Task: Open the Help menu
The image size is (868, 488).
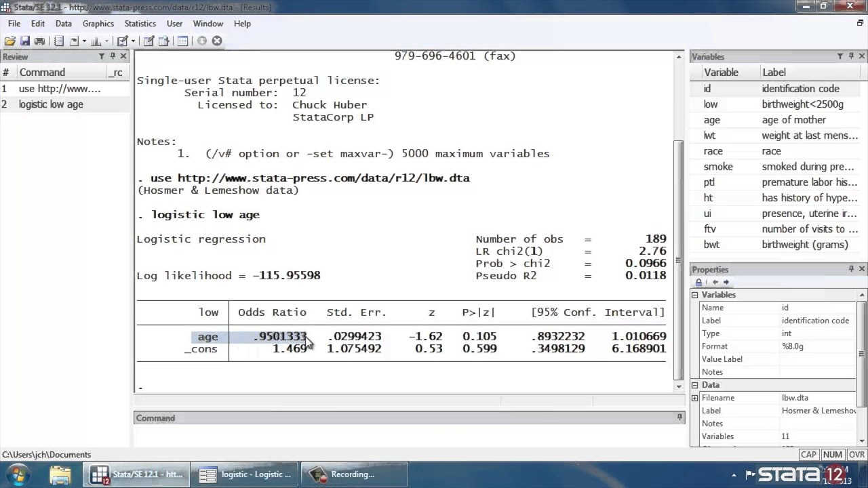Action: coord(243,24)
